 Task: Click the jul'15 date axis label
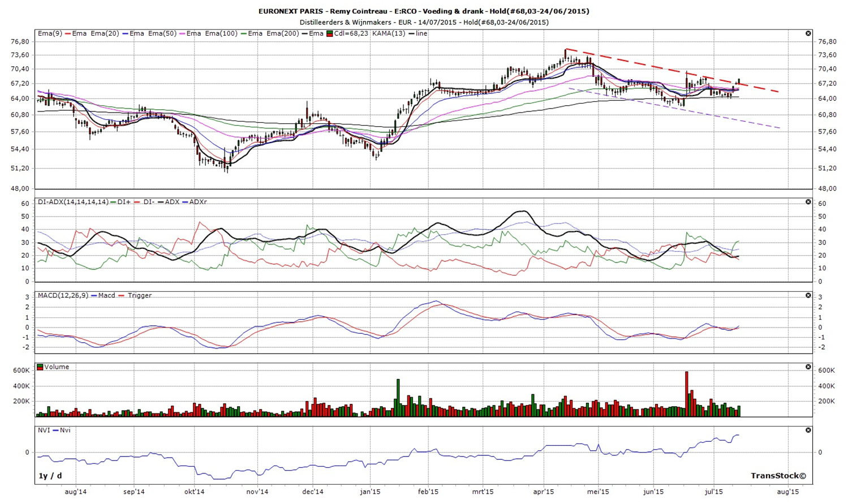714,492
